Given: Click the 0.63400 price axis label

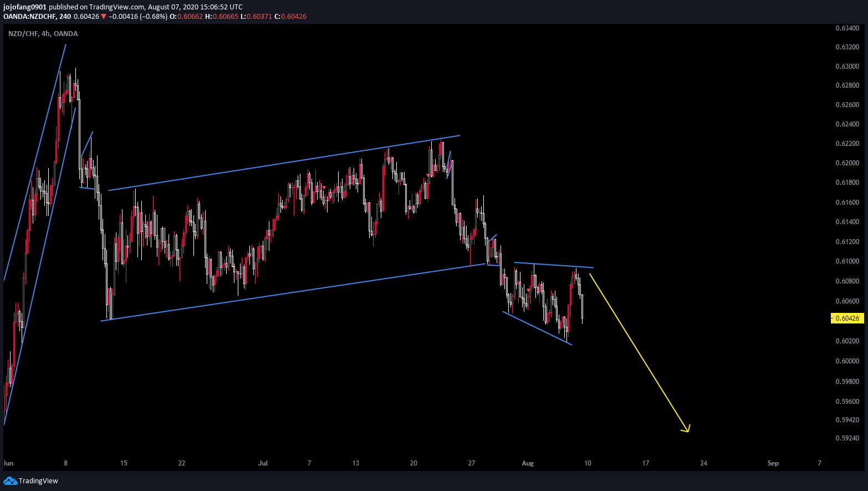Looking at the screenshot, I should 847,28.
